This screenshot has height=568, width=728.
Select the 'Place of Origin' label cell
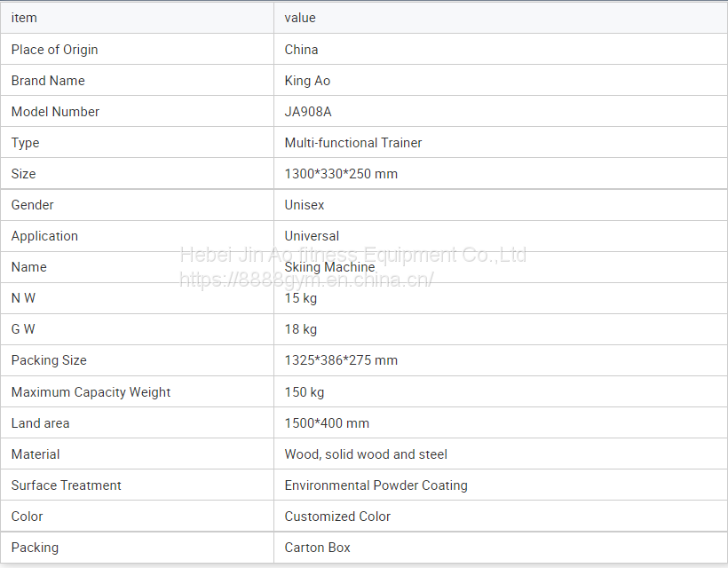54,50
